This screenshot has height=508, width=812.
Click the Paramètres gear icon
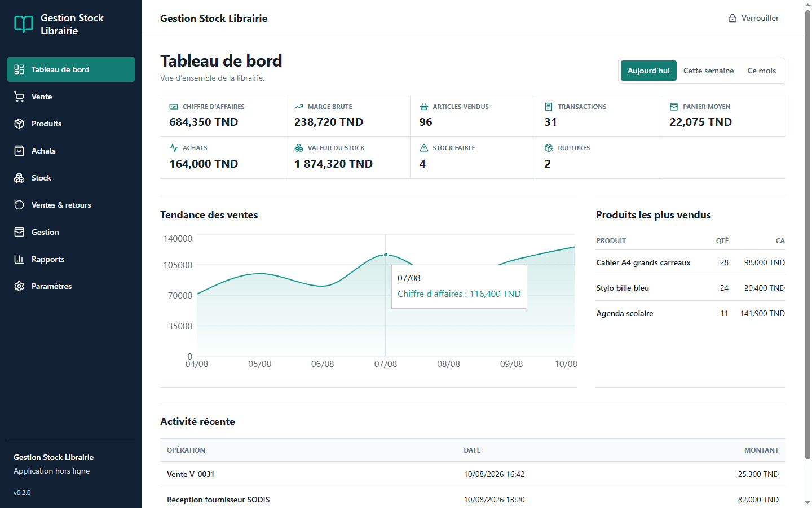pyautogui.click(x=19, y=286)
